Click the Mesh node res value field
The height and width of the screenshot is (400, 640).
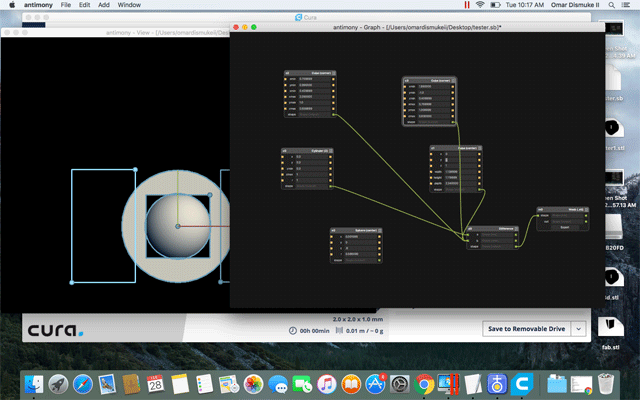coord(567,222)
